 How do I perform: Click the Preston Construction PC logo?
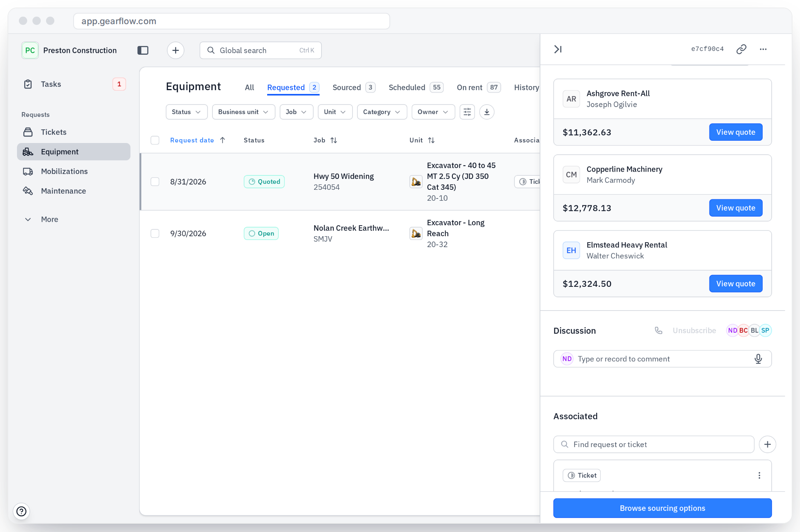coord(30,50)
